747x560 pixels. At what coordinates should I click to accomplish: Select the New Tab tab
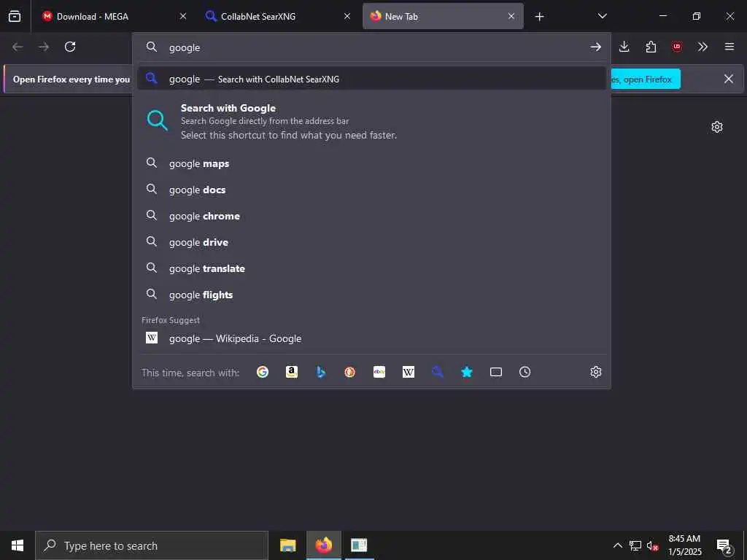click(443, 16)
